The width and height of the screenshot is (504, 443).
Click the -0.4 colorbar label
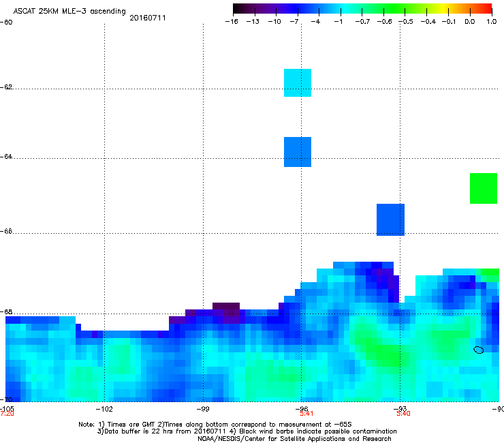point(428,22)
